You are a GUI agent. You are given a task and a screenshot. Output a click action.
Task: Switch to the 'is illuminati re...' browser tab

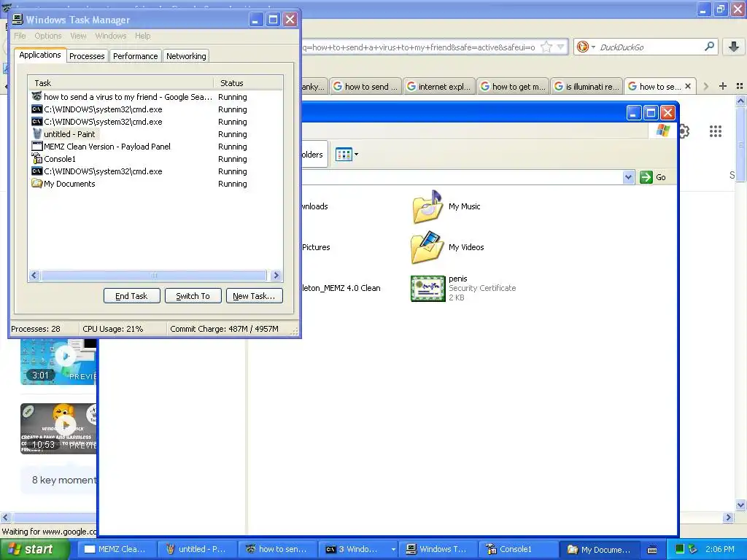tap(587, 86)
